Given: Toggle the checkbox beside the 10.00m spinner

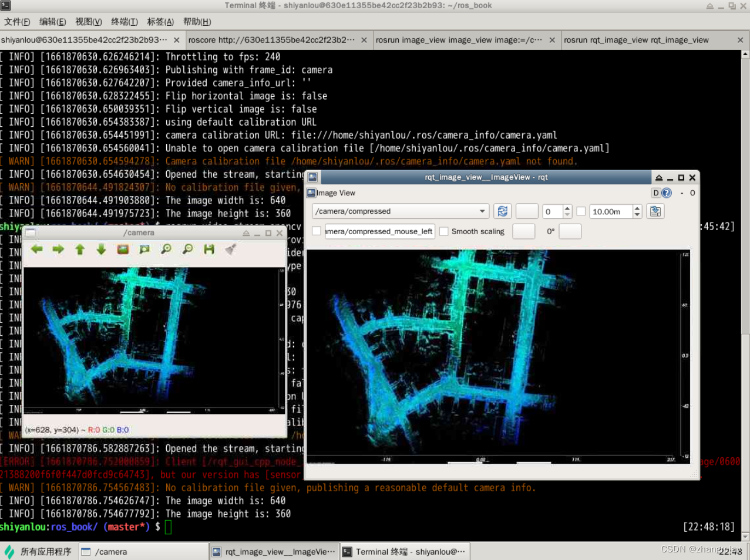Looking at the screenshot, I should point(580,211).
